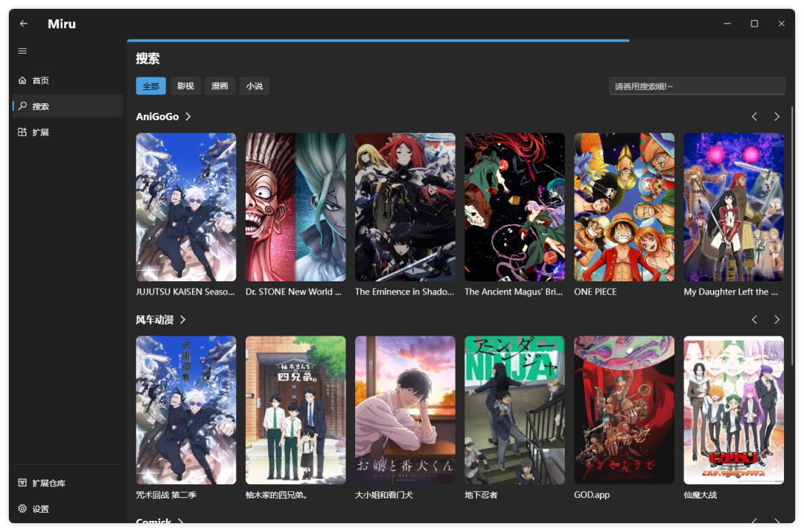Open the 仙魔大战 poster
This screenshot has height=532, width=804.
pyautogui.click(x=734, y=410)
